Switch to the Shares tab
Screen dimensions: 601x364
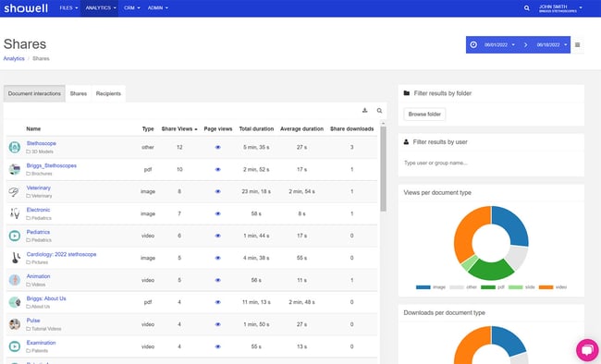pyautogui.click(x=79, y=93)
